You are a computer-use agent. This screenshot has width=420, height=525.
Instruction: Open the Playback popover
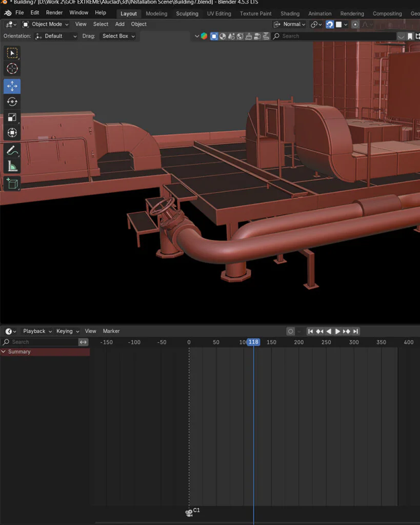(37, 332)
